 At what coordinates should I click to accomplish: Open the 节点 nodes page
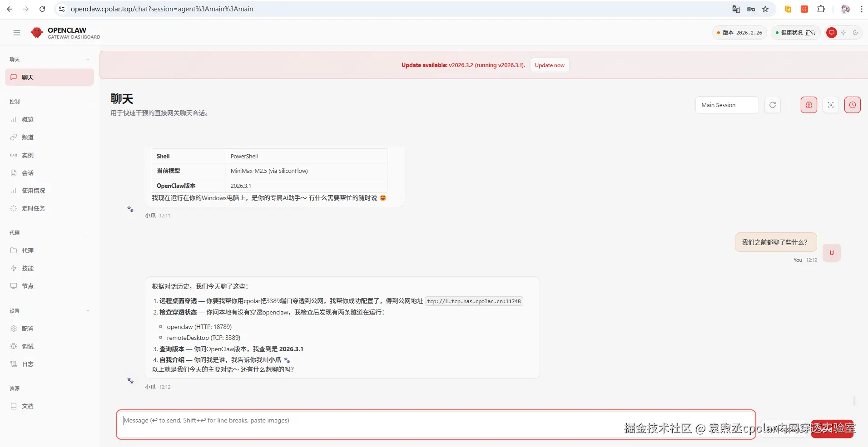[50, 286]
